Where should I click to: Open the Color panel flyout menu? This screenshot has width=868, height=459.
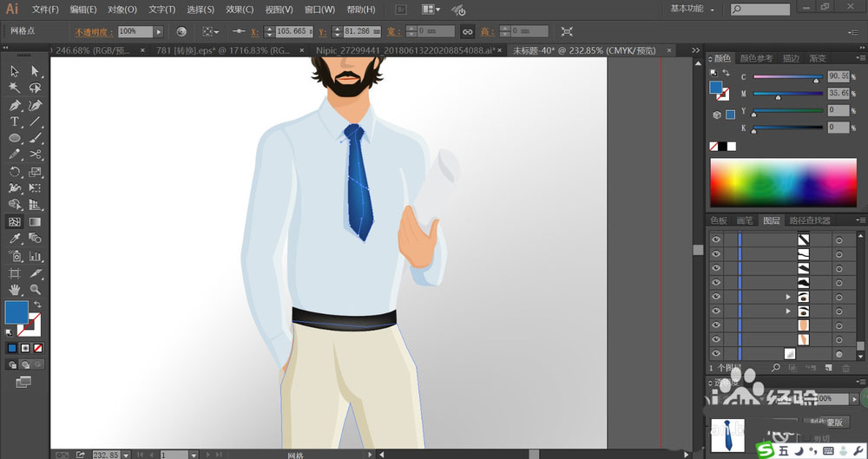861,58
